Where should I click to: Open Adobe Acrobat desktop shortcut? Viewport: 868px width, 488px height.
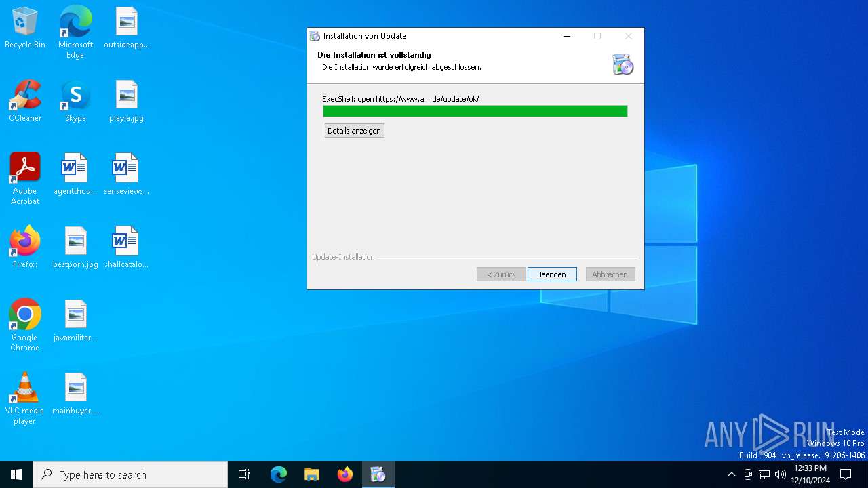pos(25,179)
